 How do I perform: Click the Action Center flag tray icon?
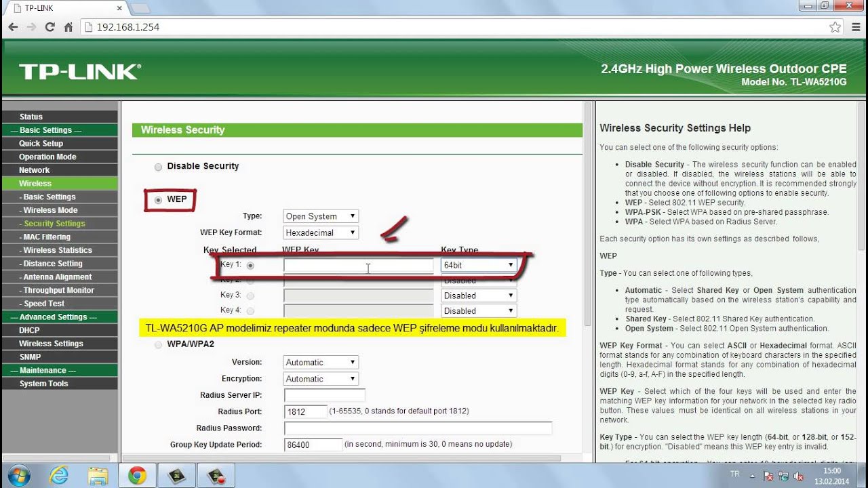click(x=768, y=476)
